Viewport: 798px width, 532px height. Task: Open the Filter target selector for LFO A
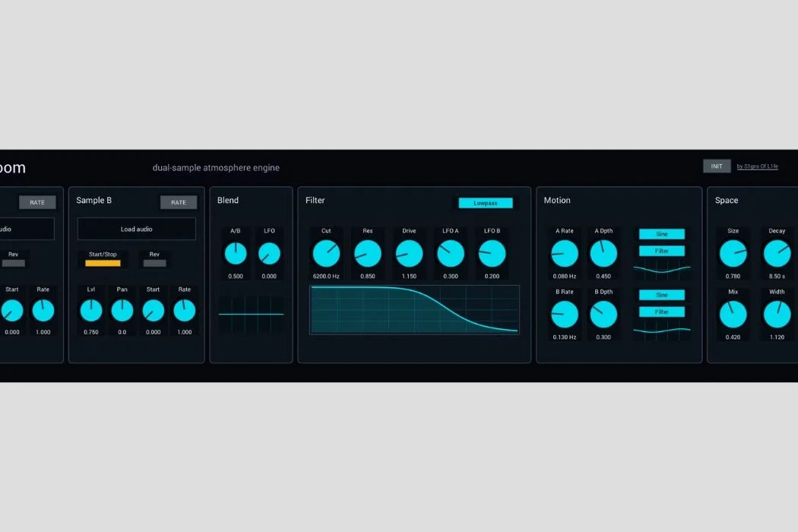tap(662, 251)
